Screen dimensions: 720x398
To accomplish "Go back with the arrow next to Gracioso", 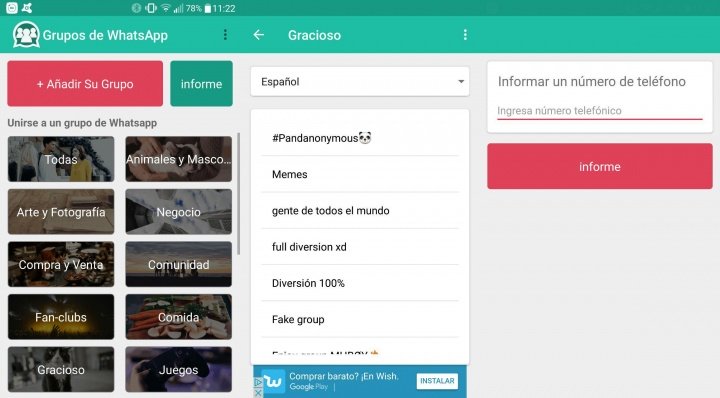I will pos(259,35).
